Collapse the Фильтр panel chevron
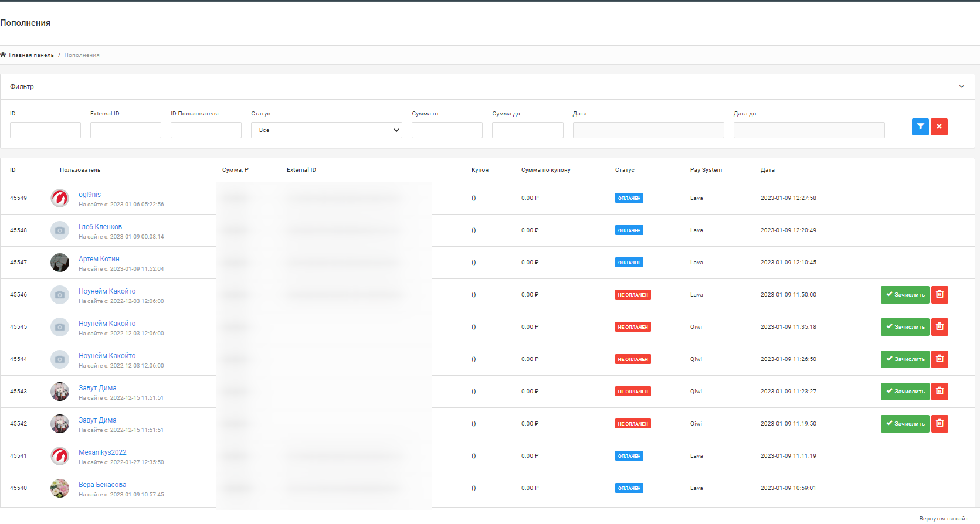Image resolution: width=980 pixels, height=524 pixels. point(961,87)
